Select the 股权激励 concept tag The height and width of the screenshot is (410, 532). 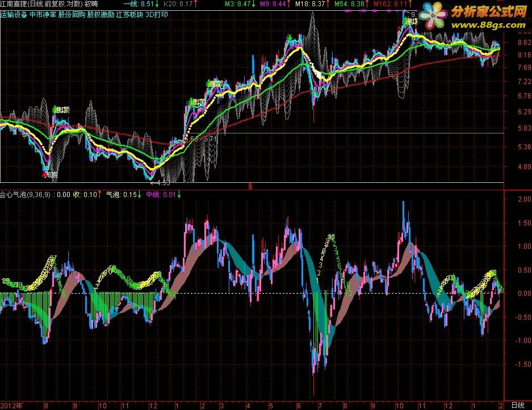coord(100,15)
